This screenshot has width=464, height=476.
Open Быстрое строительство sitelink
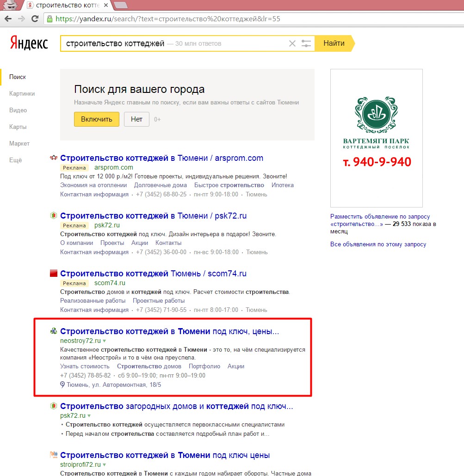click(229, 185)
